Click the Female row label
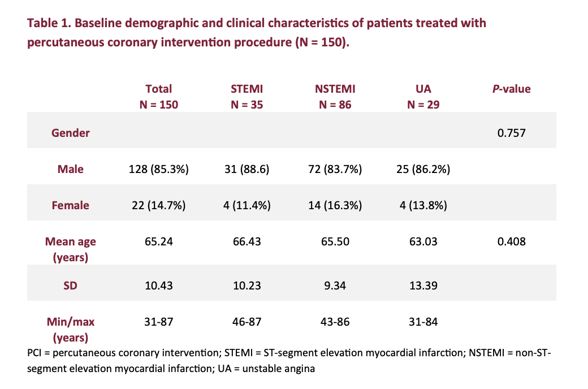588x389 pixels. click(x=71, y=205)
